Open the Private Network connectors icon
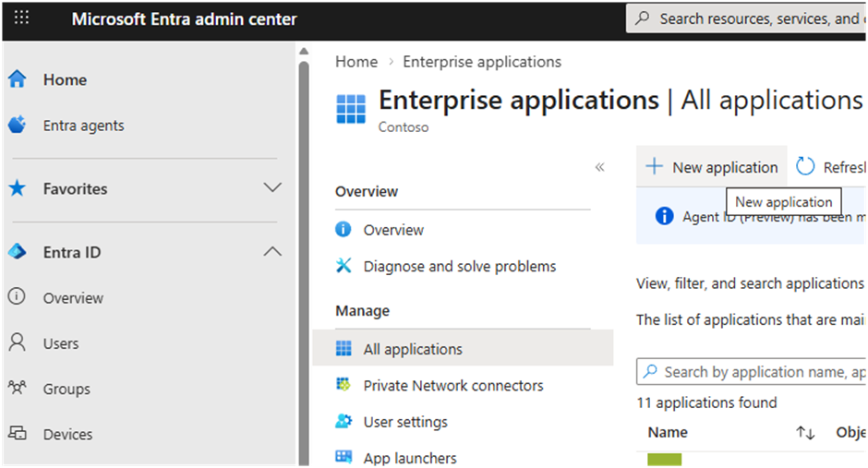The width and height of the screenshot is (868, 468). click(x=344, y=386)
